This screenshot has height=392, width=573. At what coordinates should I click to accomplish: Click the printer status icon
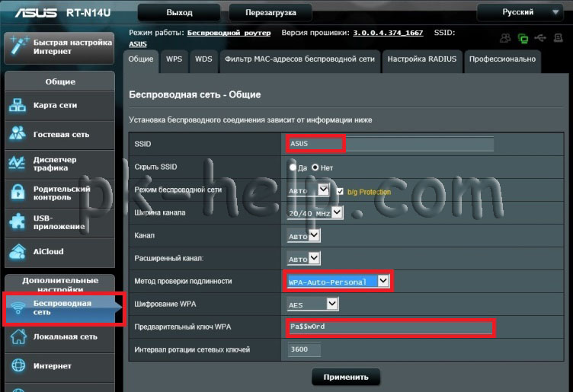558,37
